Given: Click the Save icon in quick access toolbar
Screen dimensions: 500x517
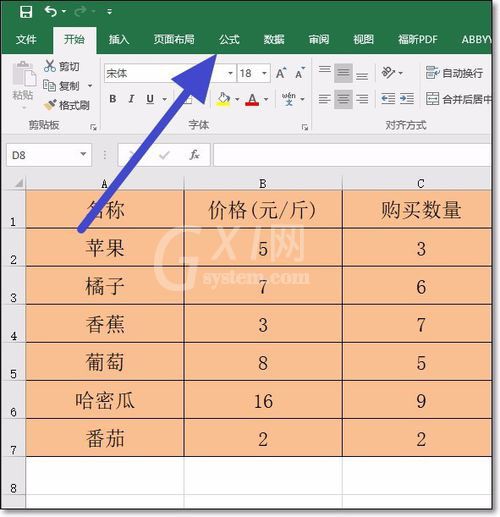Looking at the screenshot, I should (x=26, y=12).
